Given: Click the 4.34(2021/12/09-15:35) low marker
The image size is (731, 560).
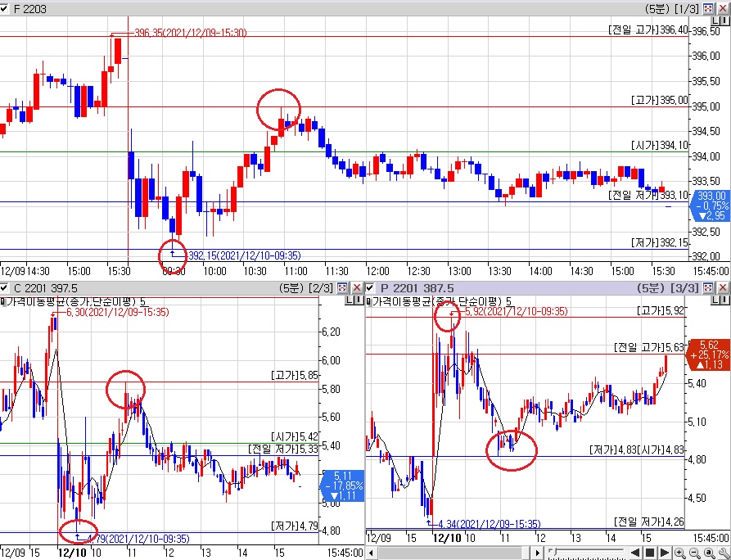Looking at the screenshot, I should (489, 524).
